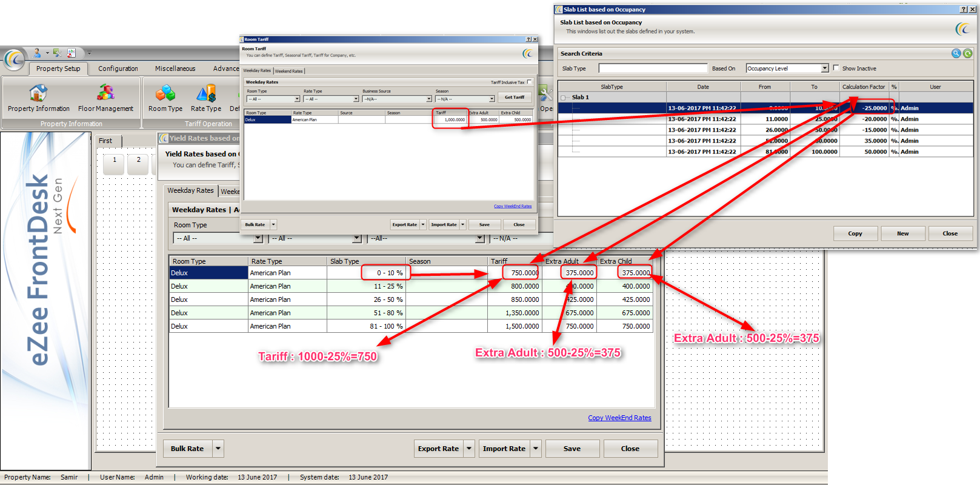Click the 1,000.0000 tariff cell in Room Tariff
This screenshot has width=980, height=485.
(450, 119)
